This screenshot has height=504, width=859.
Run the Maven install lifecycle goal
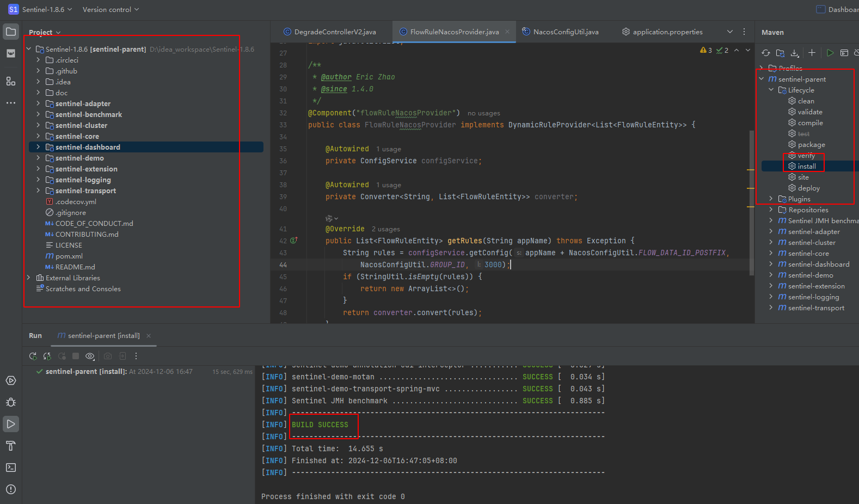(807, 166)
